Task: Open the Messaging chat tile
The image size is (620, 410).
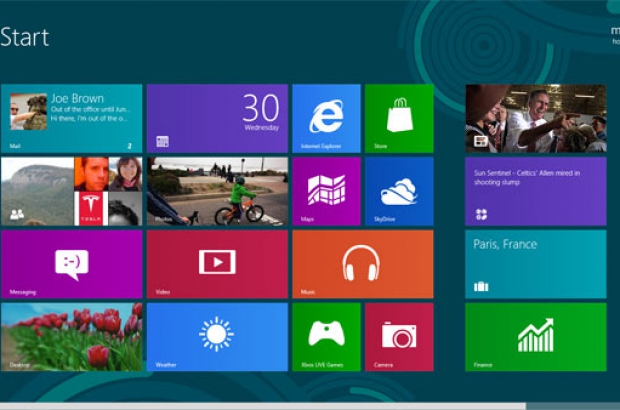Action: [x=71, y=264]
